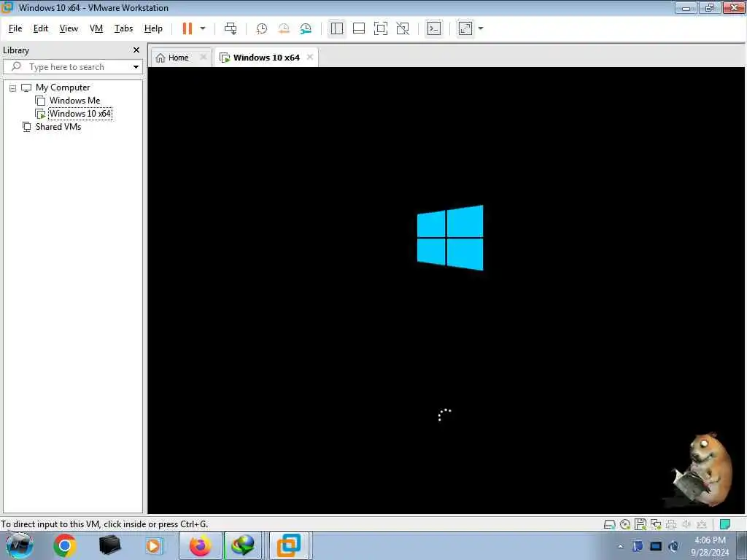Viewport: 747px width, 560px height.
Task: Open the Edit menu
Action: point(41,28)
